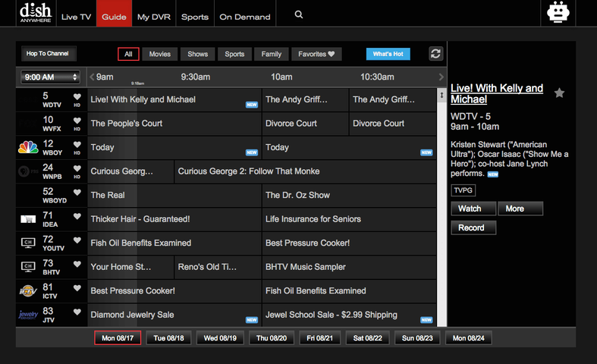Filter guide by Movies
Screen dimensions: 597x364
tap(160, 54)
